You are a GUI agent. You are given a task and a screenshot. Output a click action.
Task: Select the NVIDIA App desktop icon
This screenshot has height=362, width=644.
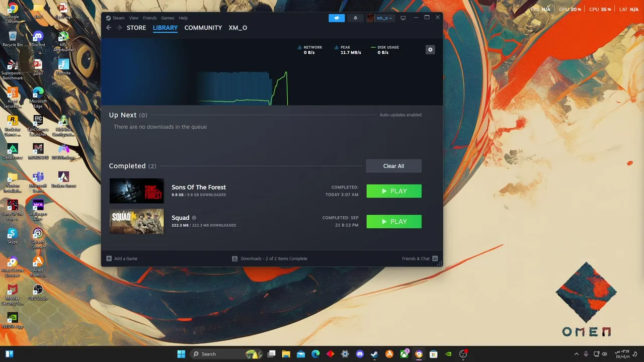pos(13,321)
